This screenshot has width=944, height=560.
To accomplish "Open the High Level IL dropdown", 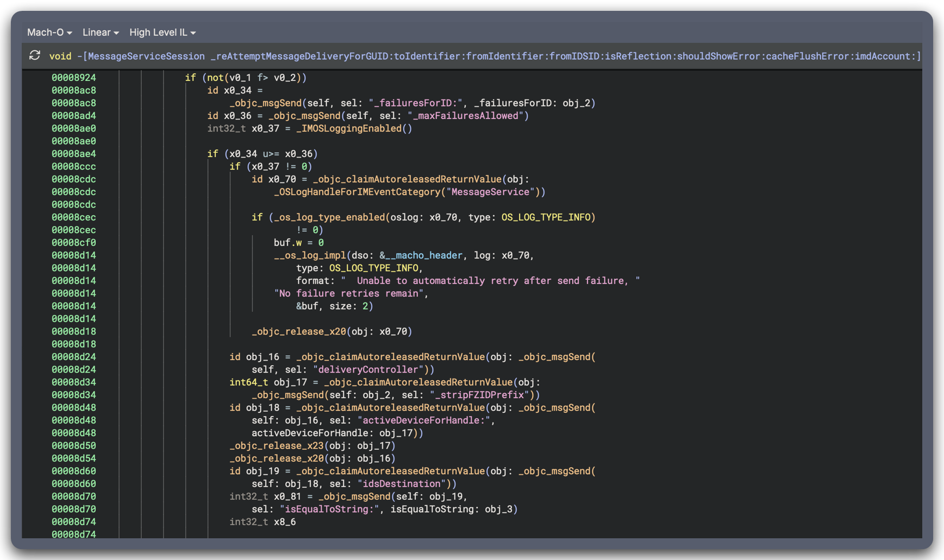I will [x=162, y=33].
